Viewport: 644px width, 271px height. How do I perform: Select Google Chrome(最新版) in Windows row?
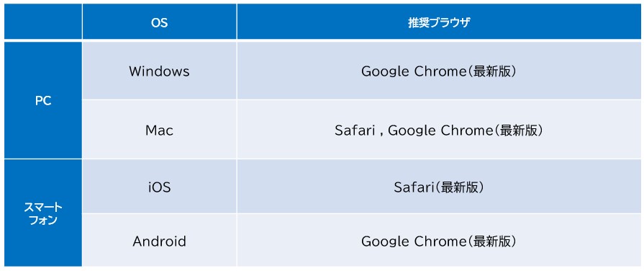439,71
